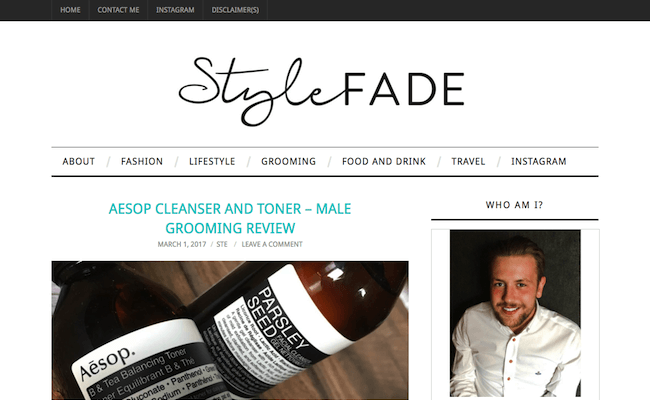
Task: Go to Contact Me page
Action: [118, 10]
